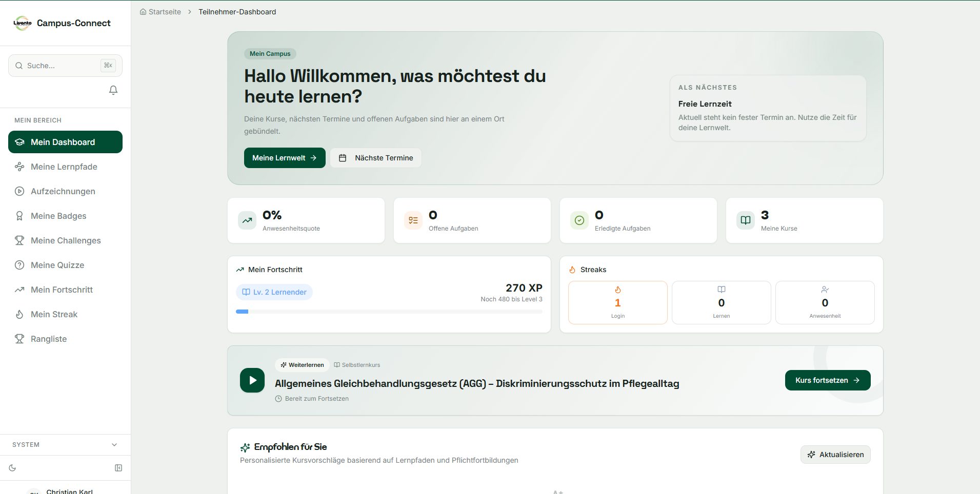This screenshot has height=494, width=980.
Task: Click the Bereit zum Fortsetzen clock icon
Action: tap(278, 399)
